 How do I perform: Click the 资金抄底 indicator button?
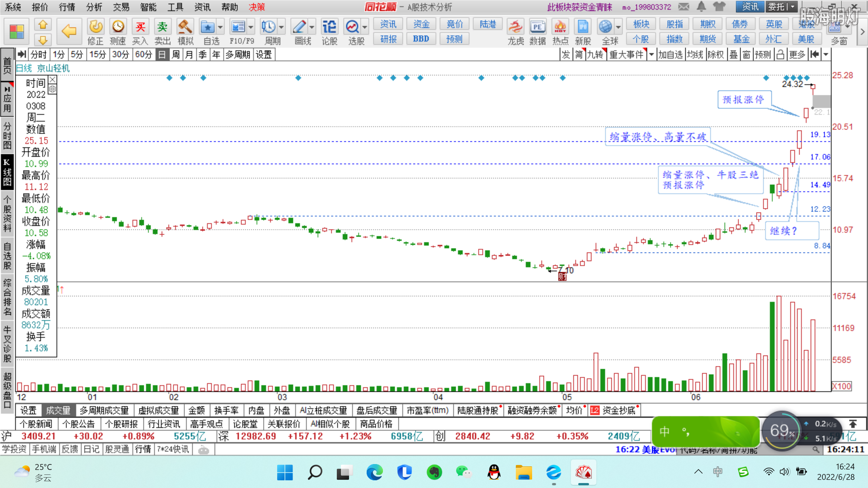click(x=615, y=410)
